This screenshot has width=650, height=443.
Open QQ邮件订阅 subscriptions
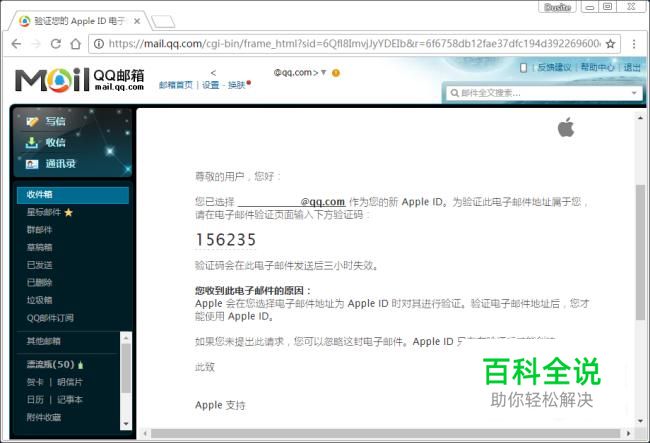(x=50, y=318)
